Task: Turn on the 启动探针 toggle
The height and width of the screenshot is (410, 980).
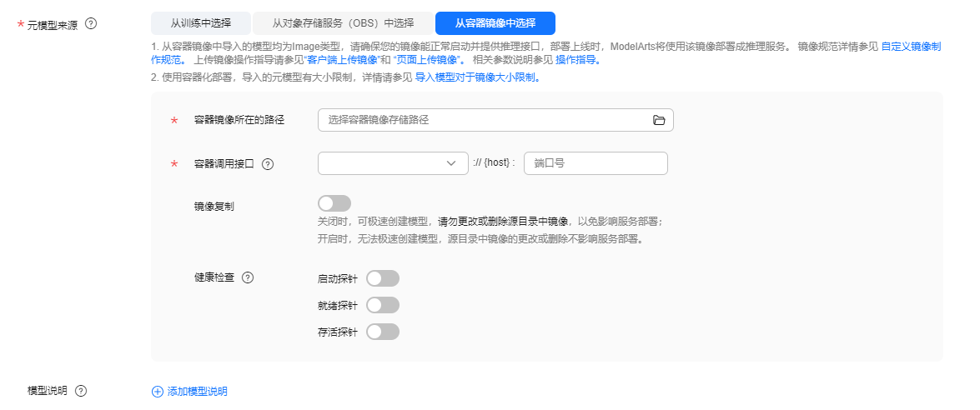Action: 383,278
